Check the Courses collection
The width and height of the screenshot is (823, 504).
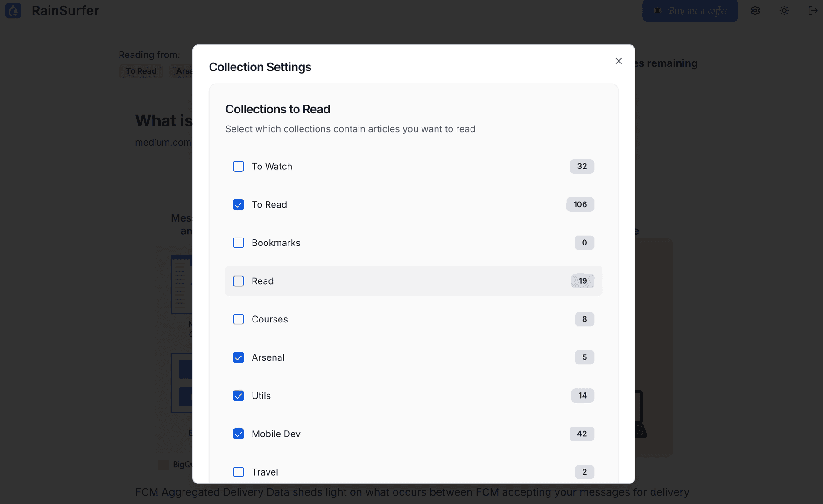pyautogui.click(x=239, y=319)
